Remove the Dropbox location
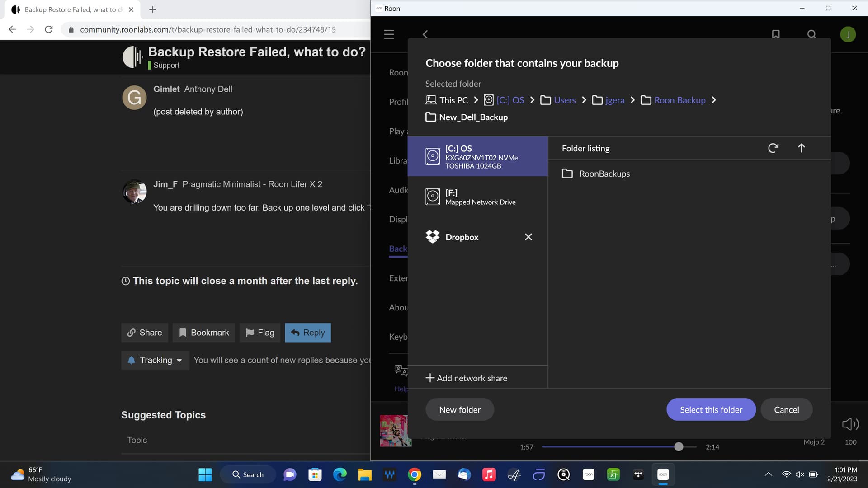This screenshot has height=488, width=868. click(x=528, y=237)
